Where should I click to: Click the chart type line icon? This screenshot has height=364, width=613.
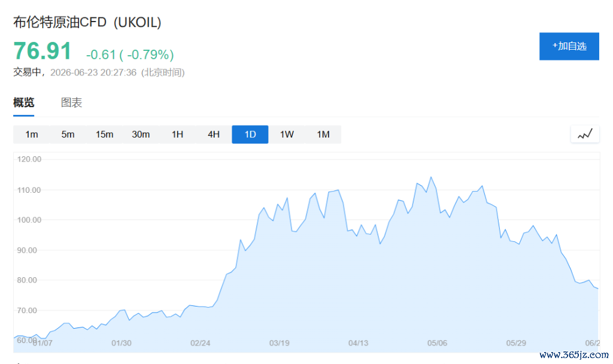coord(585,134)
